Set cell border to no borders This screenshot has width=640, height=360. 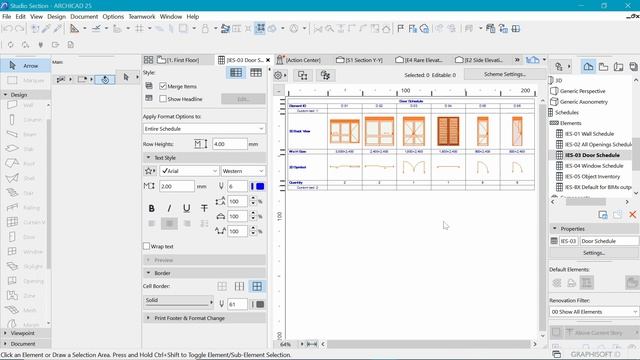coord(222,286)
